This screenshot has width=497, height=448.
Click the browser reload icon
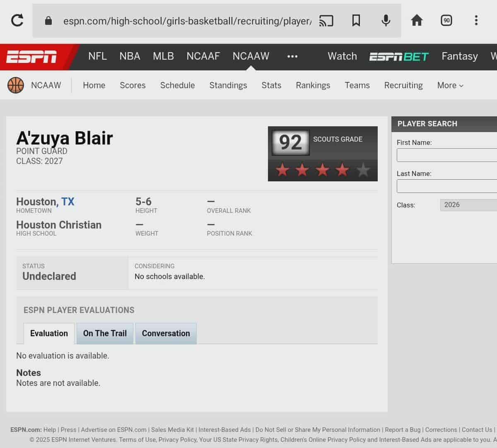(x=17, y=20)
